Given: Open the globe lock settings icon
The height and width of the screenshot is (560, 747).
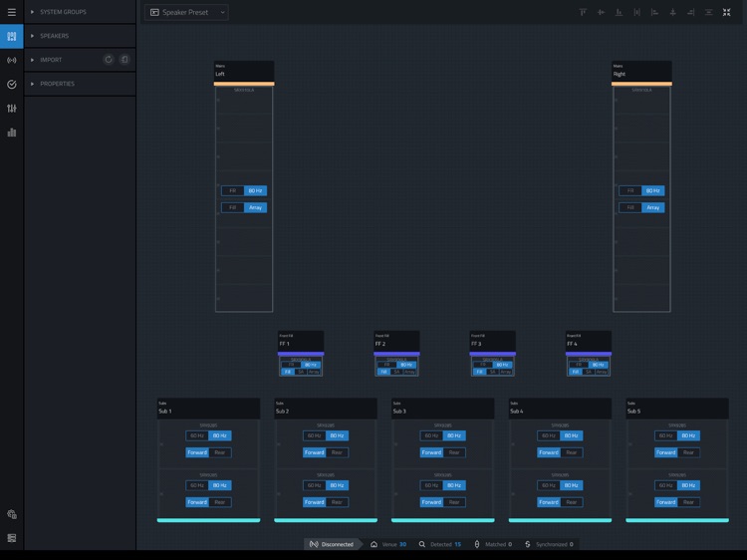Looking at the screenshot, I should point(11,514).
